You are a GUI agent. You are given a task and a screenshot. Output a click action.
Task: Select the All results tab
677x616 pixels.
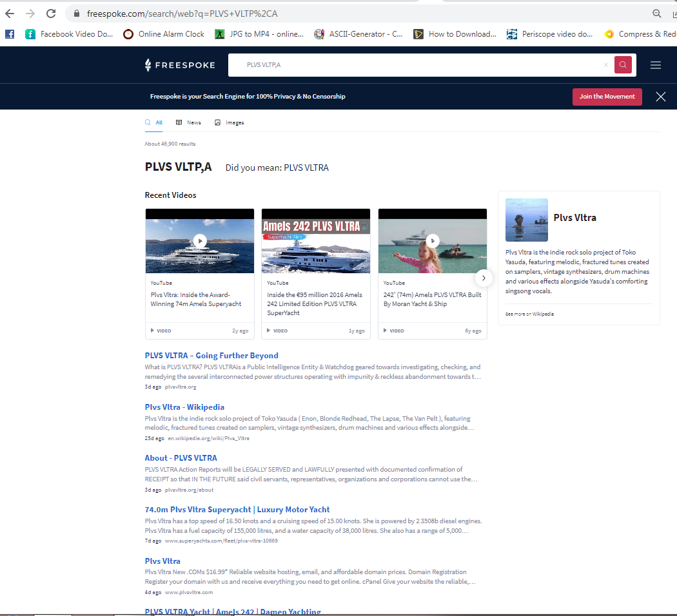tap(153, 122)
